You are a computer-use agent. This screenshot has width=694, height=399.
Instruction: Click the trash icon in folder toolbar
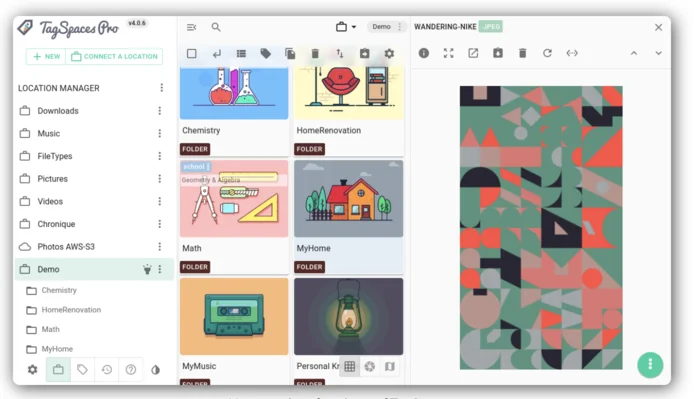click(315, 54)
